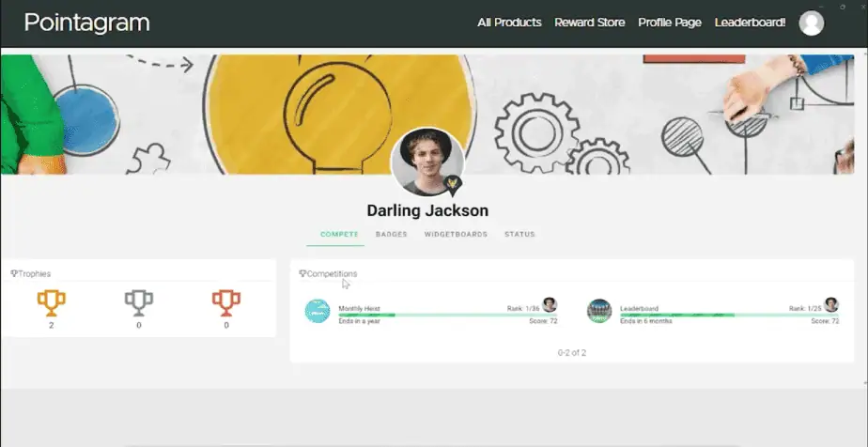The width and height of the screenshot is (868, 447).
Task: Click the Competitions heading text
Action: pyautogui.click(x=333, y=273)
